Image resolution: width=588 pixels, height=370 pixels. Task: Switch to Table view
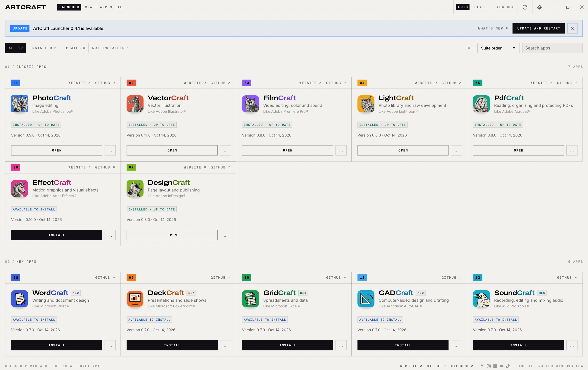pos(480,7)
